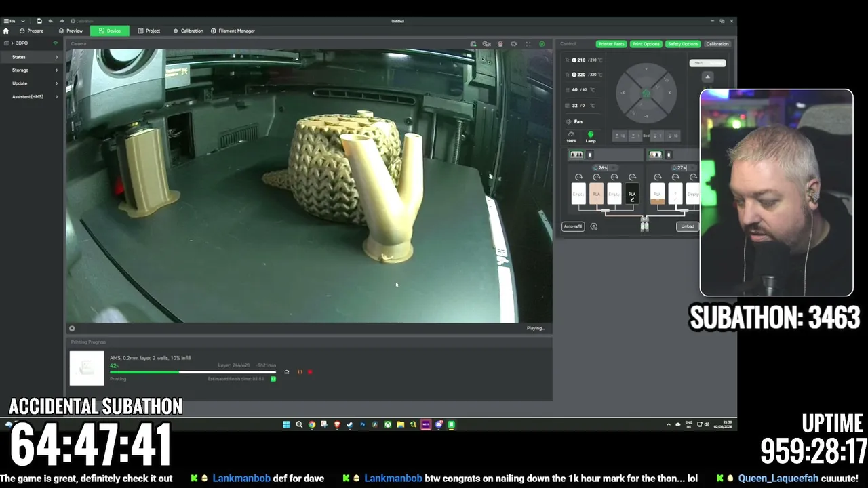The height and width of the screenshot is (488, 868).
Task: Click Calibration button in Control panel
Action: tap(717, 44)
